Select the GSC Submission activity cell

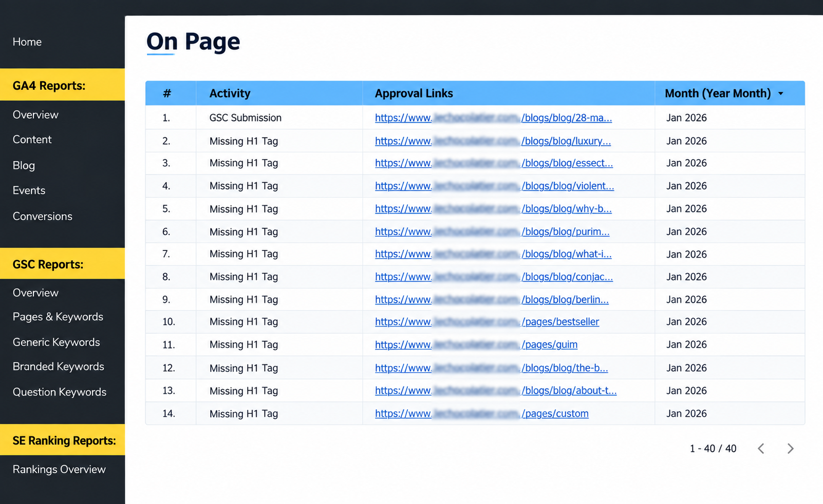(246, 118)
